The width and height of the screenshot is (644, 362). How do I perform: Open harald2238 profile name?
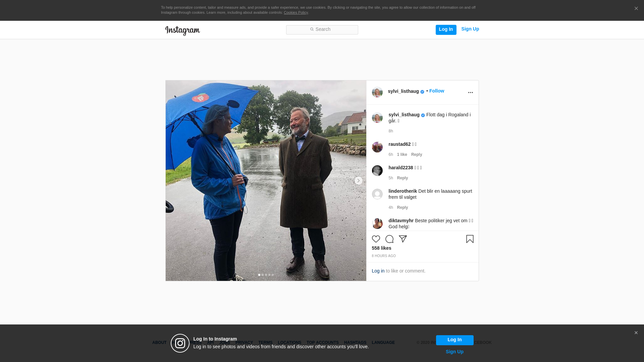pos(400,168)
